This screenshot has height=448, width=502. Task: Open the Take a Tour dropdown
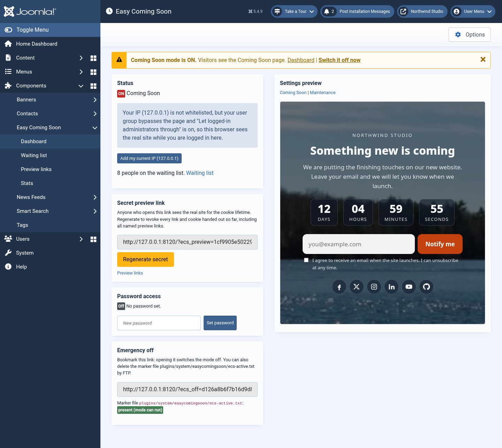[294, 11]
